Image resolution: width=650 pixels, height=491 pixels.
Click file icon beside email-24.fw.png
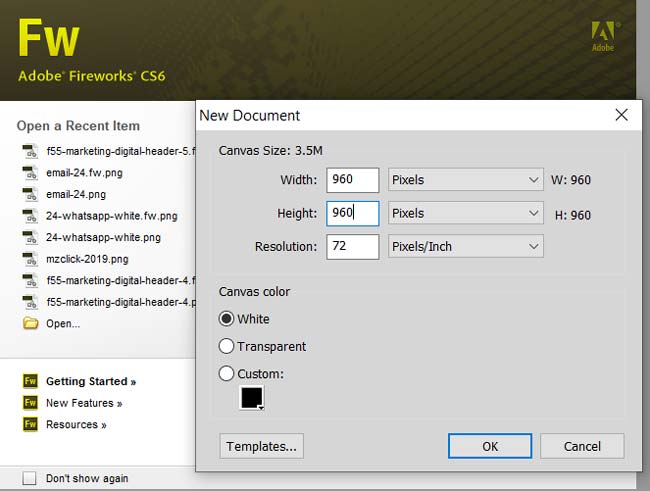30,173
